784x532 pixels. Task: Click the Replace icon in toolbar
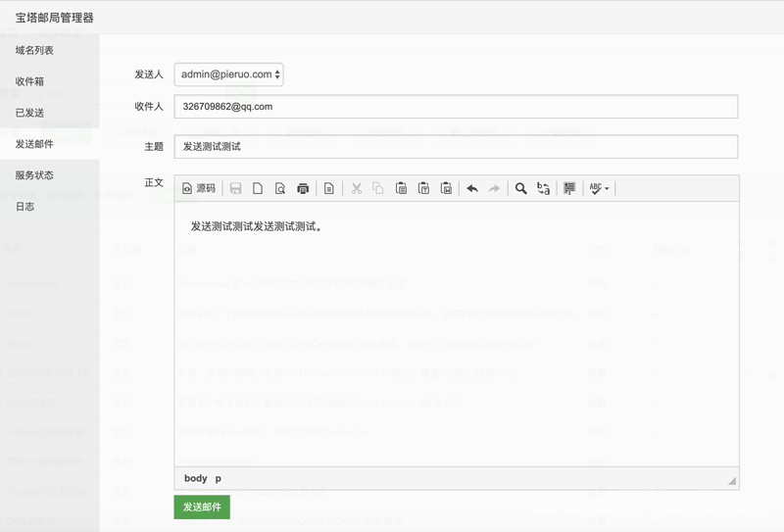point(544,188)
